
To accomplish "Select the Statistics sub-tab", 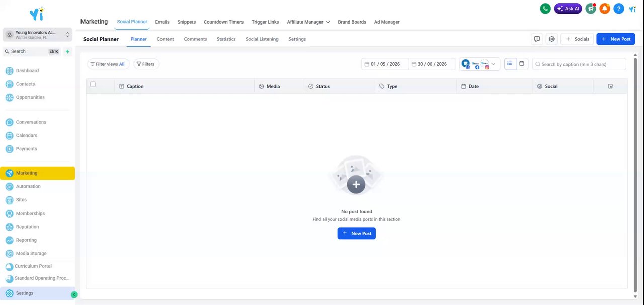I will (x=226, y=39).
